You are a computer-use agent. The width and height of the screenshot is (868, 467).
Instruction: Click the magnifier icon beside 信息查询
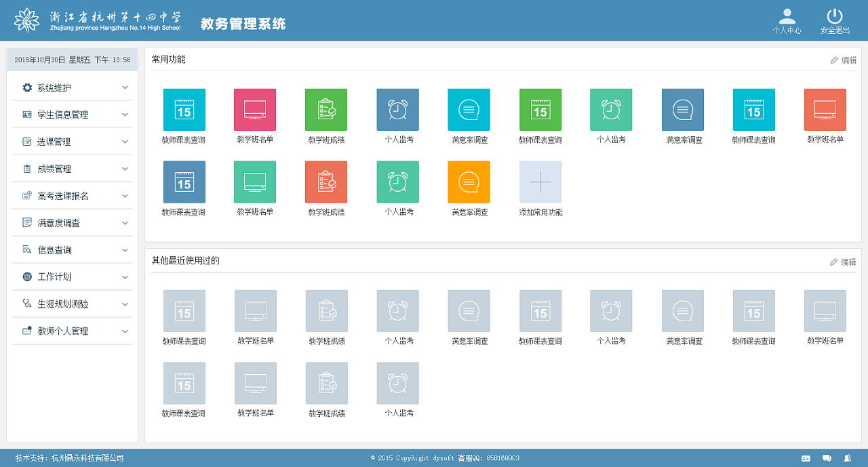pyautogui.click(x=27, y=249)
